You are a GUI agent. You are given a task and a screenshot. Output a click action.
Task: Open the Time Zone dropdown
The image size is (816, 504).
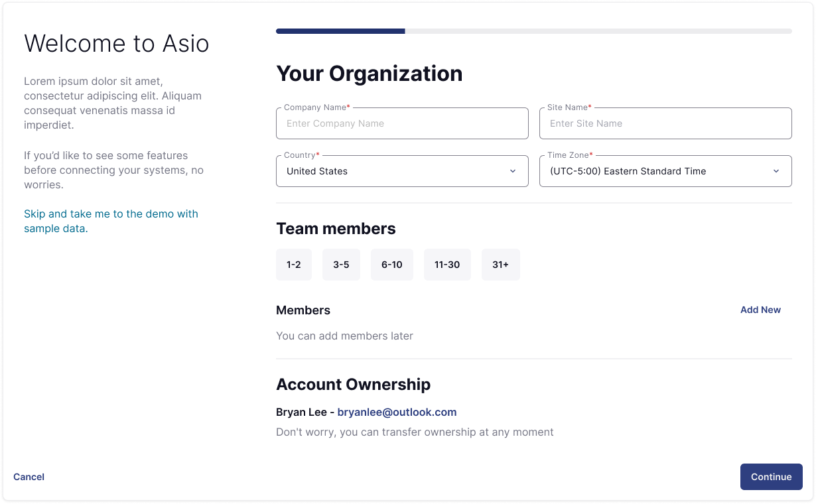tap(665, 171)
